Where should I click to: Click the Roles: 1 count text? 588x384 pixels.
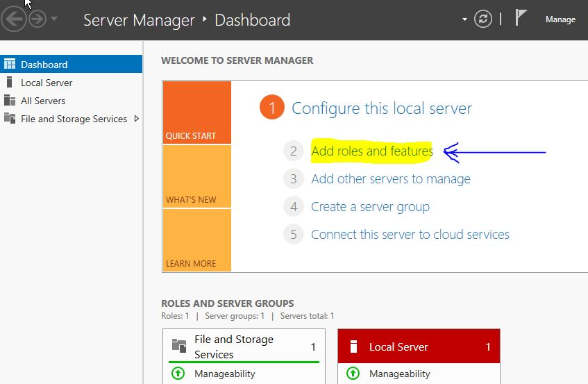tap(175, 316)
